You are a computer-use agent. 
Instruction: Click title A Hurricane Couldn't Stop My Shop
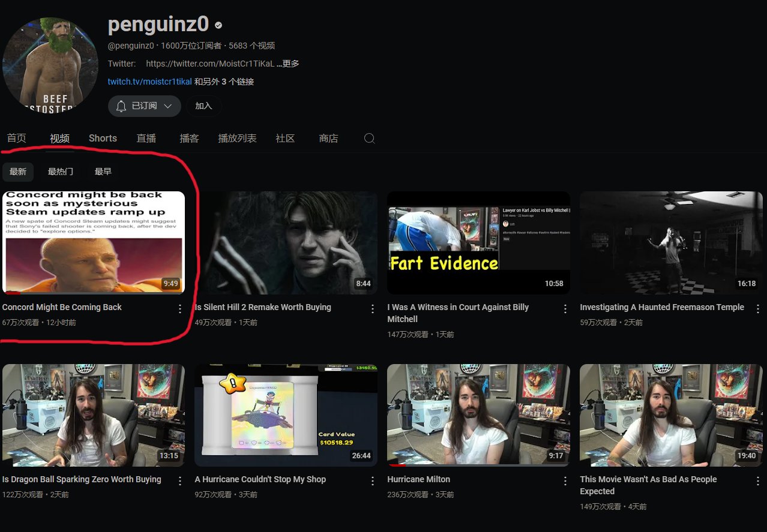(x=260, y=479)
